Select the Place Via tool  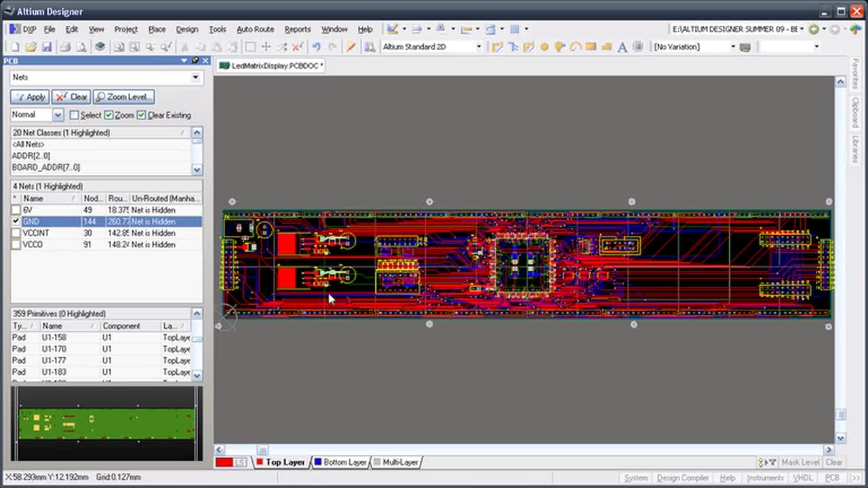(x=559, y=47)
